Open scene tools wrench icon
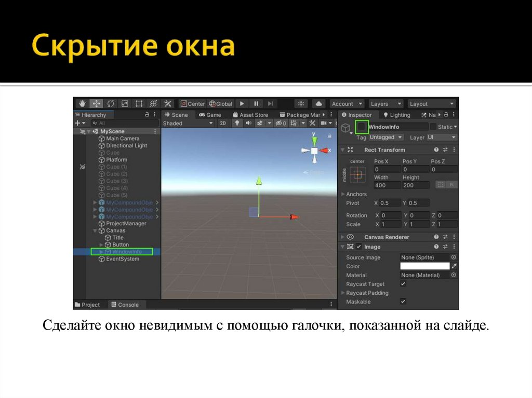 (312, 123)
